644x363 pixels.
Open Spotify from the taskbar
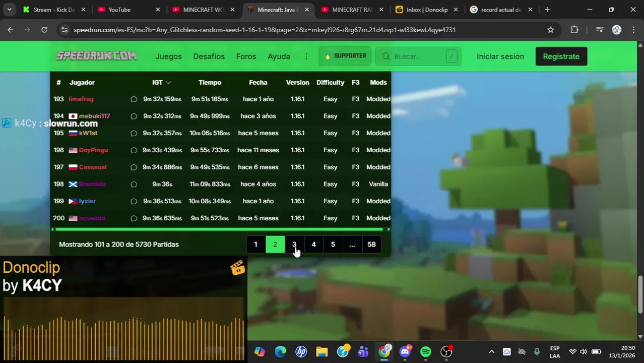(426, 351)
